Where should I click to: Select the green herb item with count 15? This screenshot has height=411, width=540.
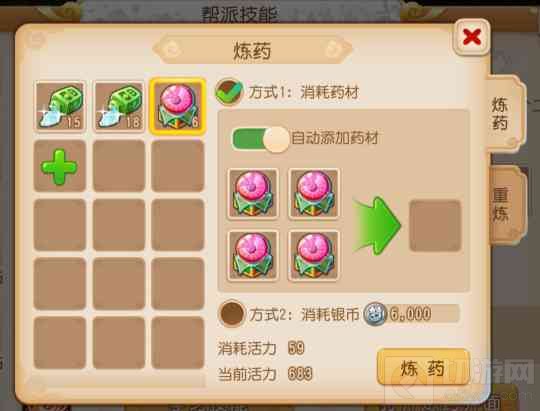pos(60,106)
